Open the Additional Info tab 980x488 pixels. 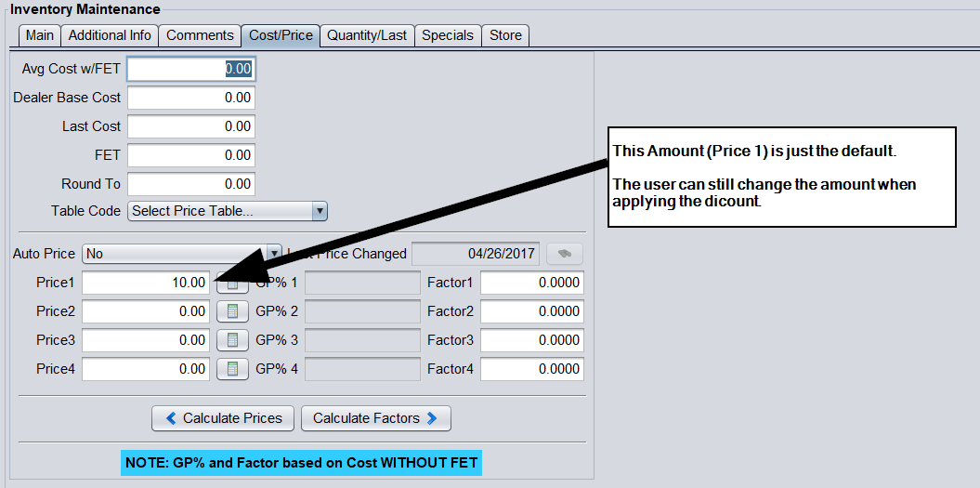pos(110,35)
